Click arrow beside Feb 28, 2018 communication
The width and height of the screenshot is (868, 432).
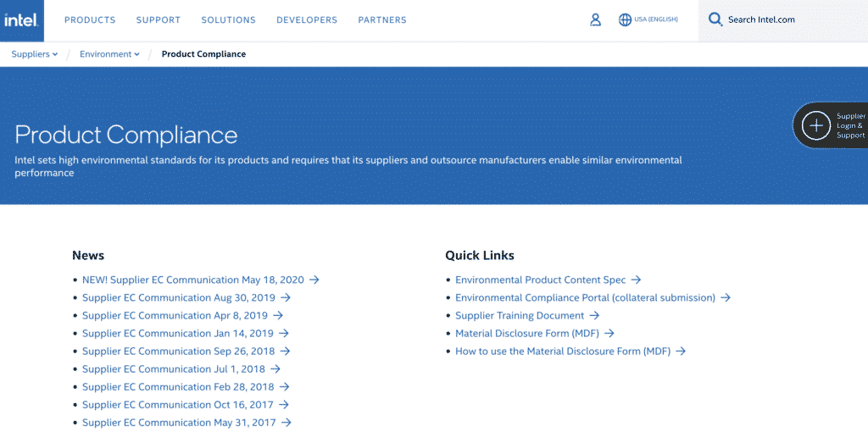point(284,386)
